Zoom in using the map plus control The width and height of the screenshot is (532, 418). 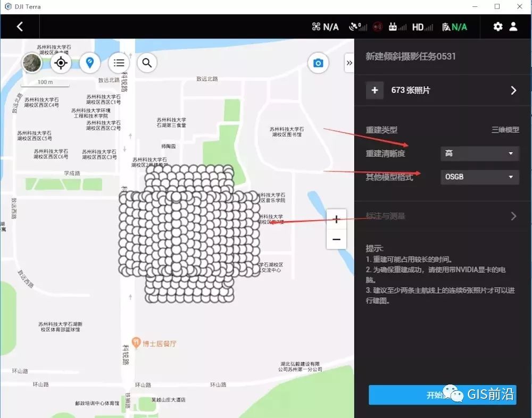[336, 219]
